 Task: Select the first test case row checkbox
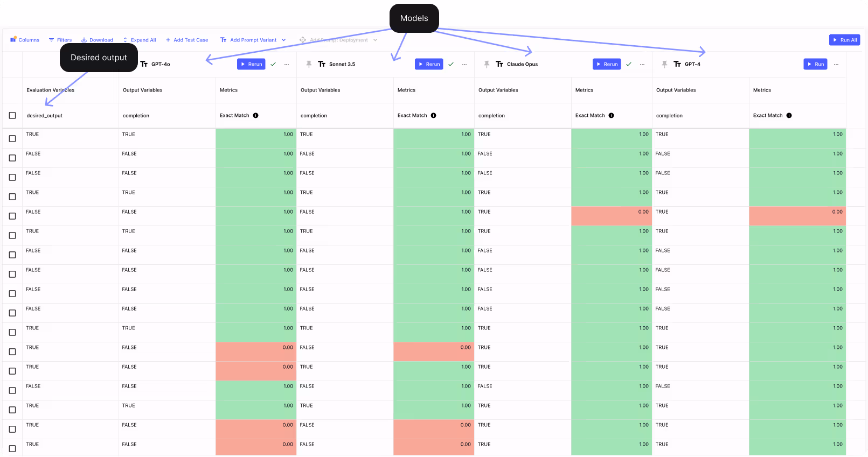point(12,138)
